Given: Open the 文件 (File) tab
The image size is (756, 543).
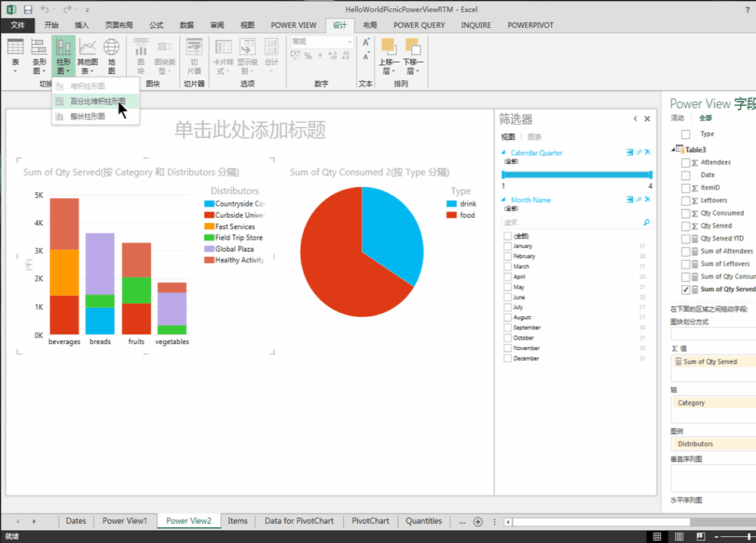Looking at the screenshot, I should point(18,25).
